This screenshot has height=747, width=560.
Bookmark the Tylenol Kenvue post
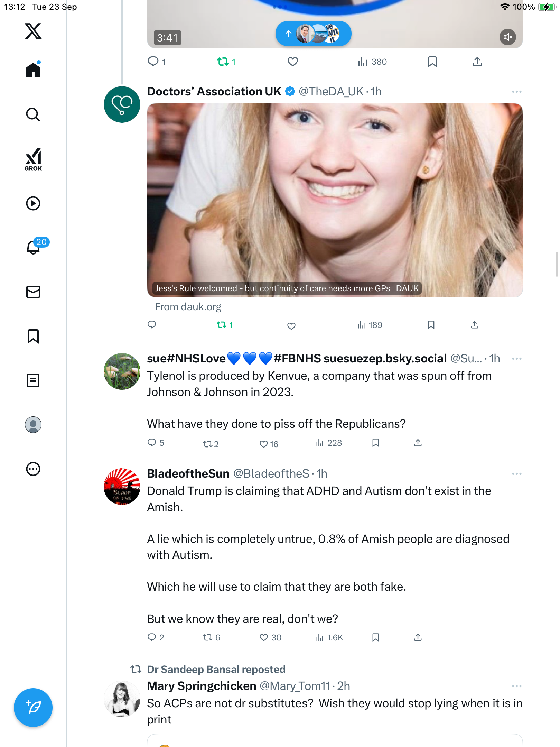pyautogui.click(x=376, y=443)
